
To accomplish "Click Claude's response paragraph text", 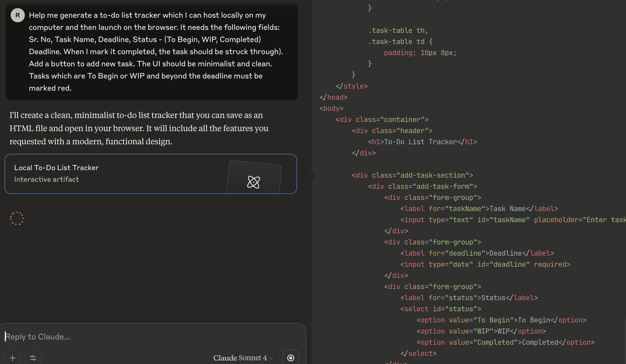I will (x=139, y=128).
